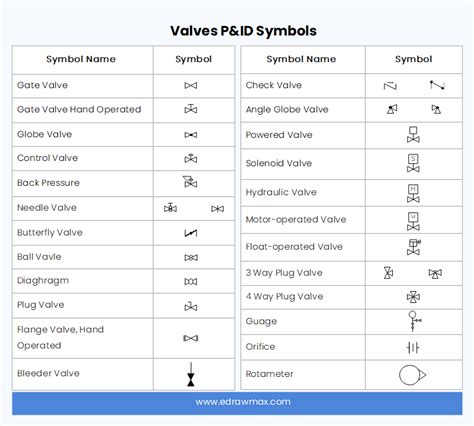Select the Check Valve name cell
This screenshot has width=474, height=426.
click(x=303, y=85)
